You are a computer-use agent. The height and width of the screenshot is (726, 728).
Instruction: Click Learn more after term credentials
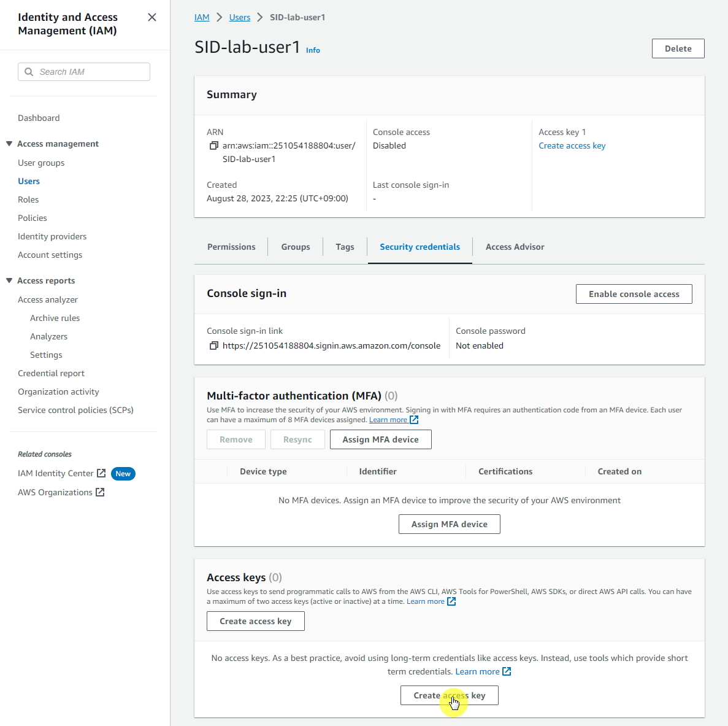477,671
